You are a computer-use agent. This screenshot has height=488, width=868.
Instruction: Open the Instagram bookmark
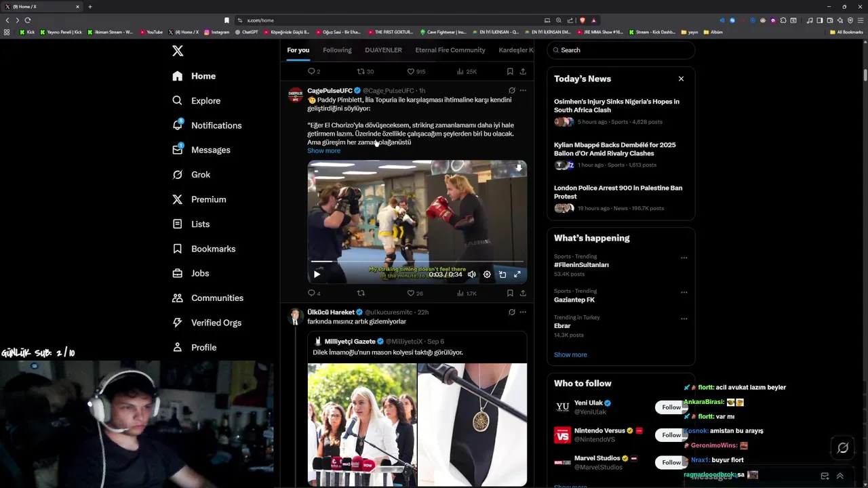[216, 32]
